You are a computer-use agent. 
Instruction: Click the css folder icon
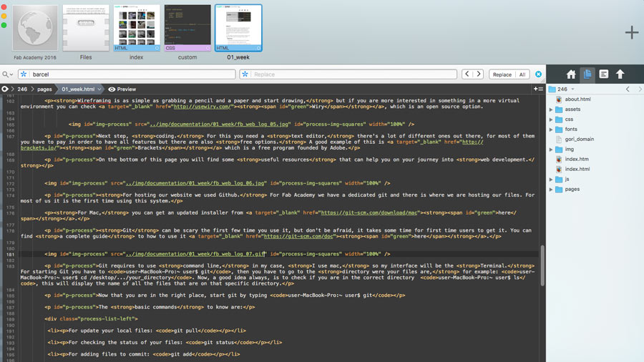point(559,119)
